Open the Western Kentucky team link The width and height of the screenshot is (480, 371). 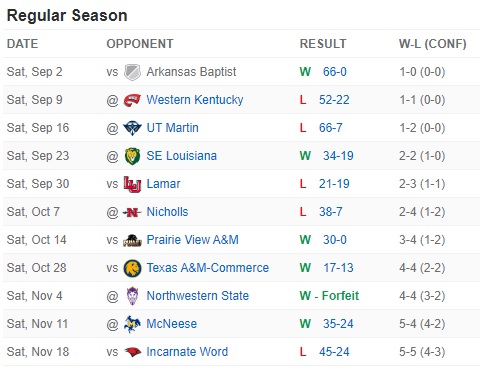coord(195,100)
